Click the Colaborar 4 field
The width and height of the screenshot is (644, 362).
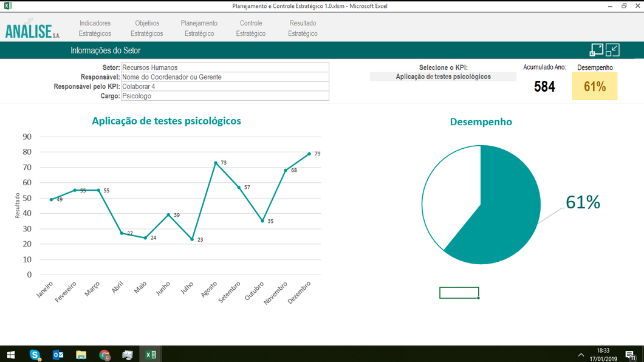tap(225, 86)
